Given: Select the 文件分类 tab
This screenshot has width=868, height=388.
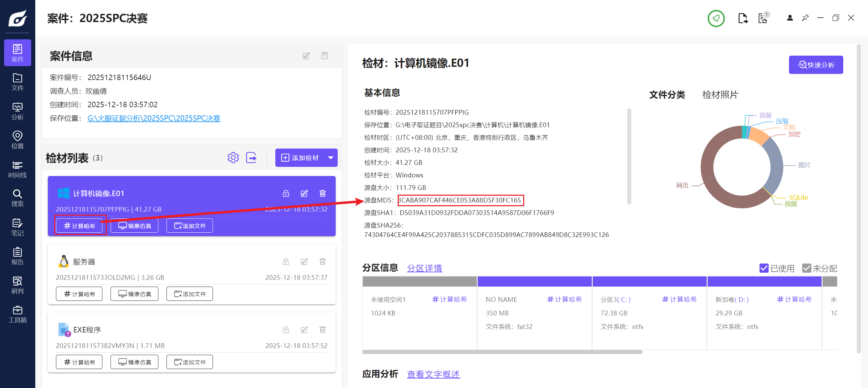Looking at the screenshot, I should point(667,95).
